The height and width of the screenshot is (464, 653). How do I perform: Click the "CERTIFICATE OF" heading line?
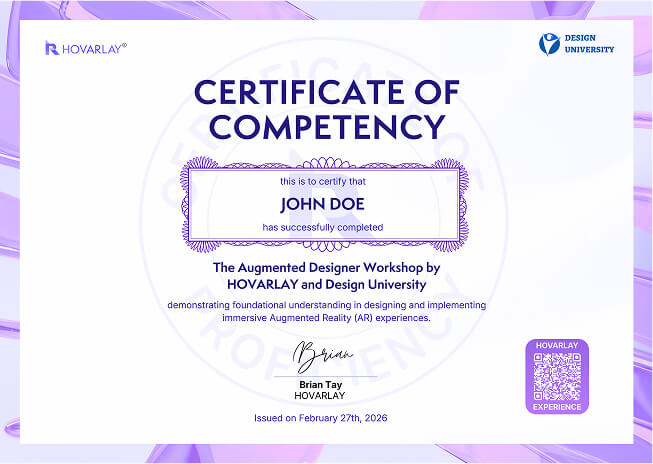click(326, 93)
